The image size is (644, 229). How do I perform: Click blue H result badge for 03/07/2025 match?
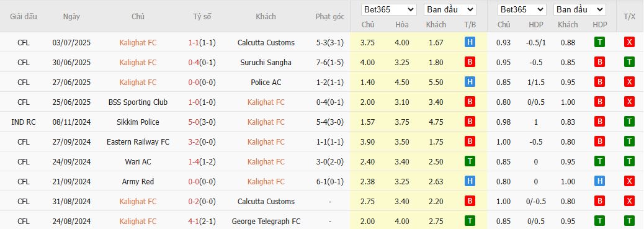point(470,42)
